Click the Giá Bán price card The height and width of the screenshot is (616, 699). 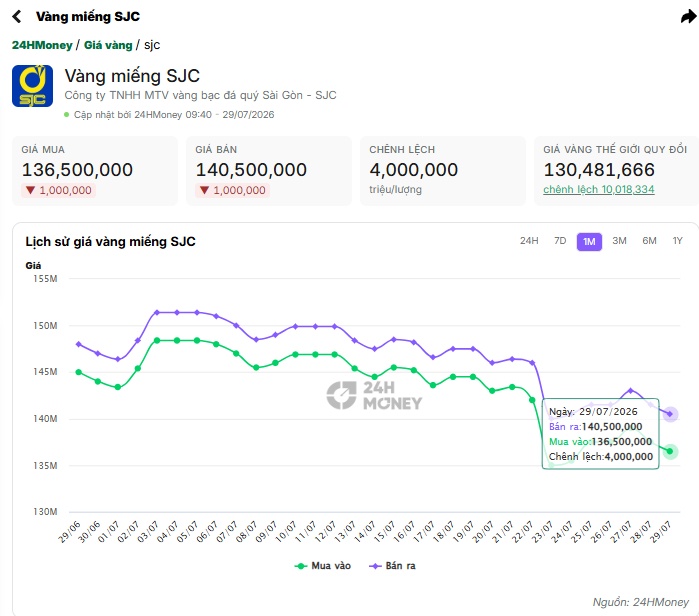point(269,171)
